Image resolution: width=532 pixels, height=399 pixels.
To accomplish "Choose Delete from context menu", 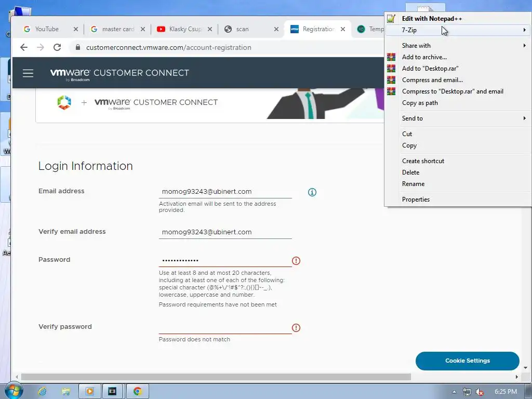I will pyautogui.click(x=458, y=172).
